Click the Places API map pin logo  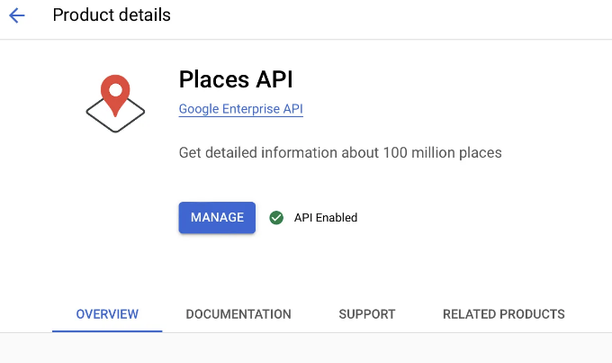(x=115, y=103)
